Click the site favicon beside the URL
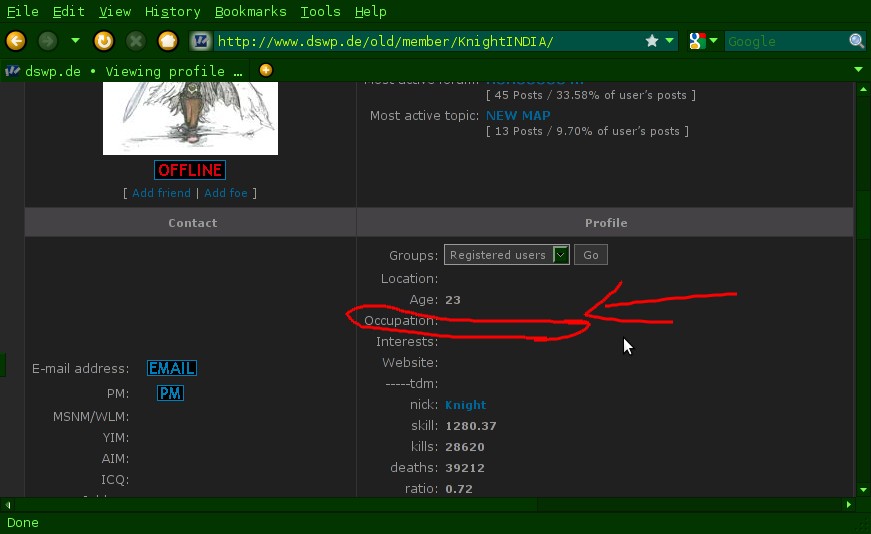The image size is (871, 534). [201, 41]
